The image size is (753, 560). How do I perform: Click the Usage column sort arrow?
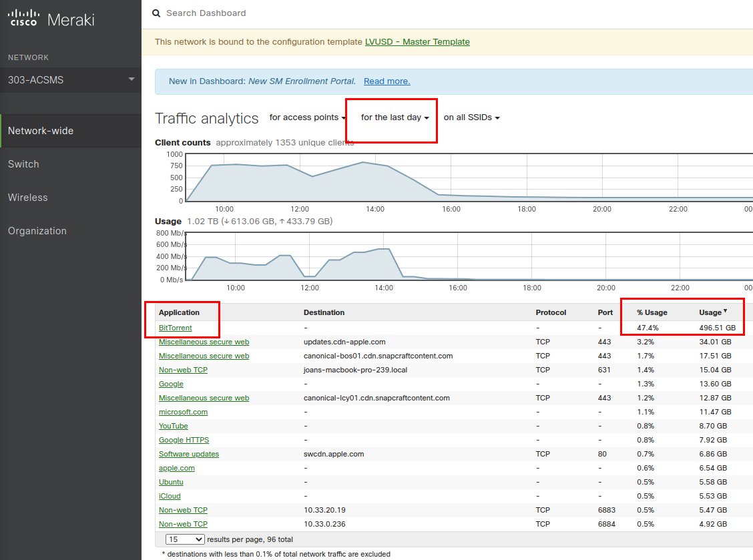click(725, 311)
